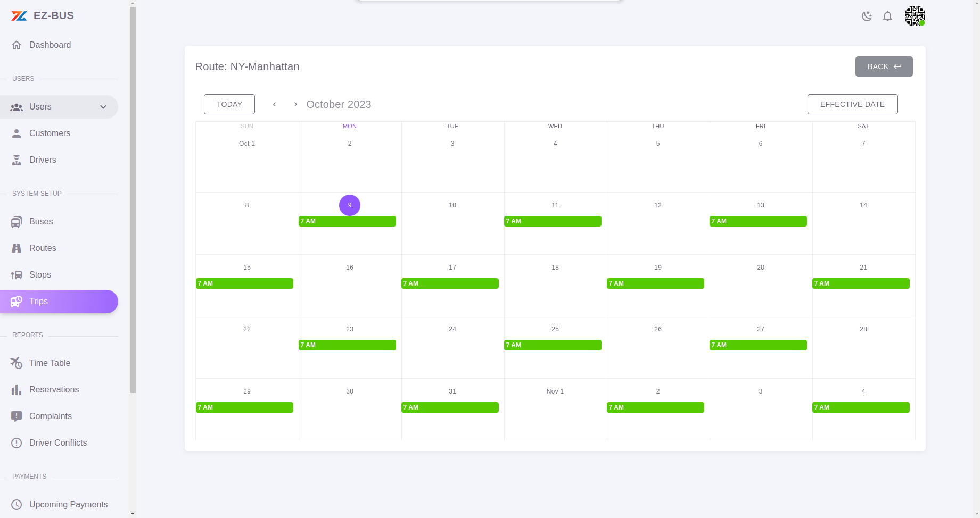Open notifications via the bell icon
The width and height of the screenshot is (980, 518).
pyautogui.click(x=887, y=16)
